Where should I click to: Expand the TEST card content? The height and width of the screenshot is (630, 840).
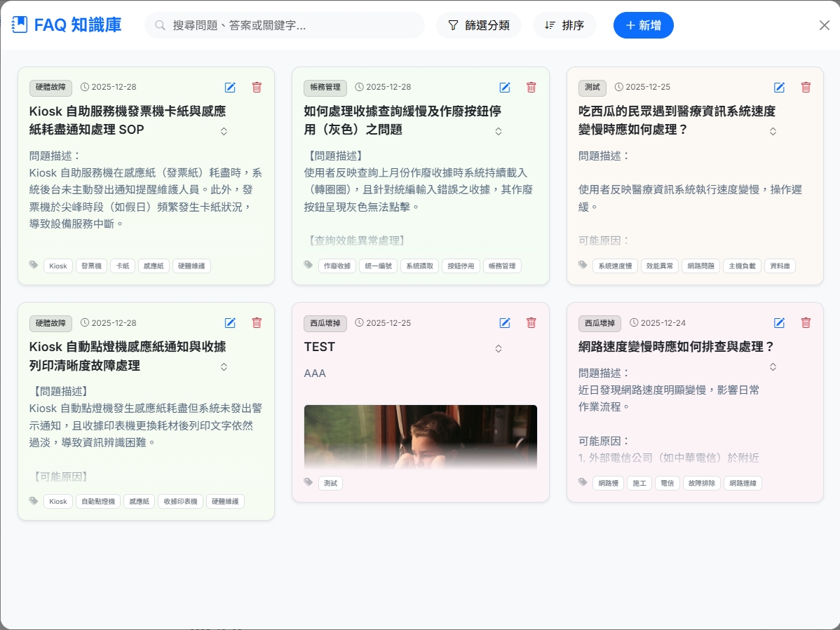tap(498, 348)
